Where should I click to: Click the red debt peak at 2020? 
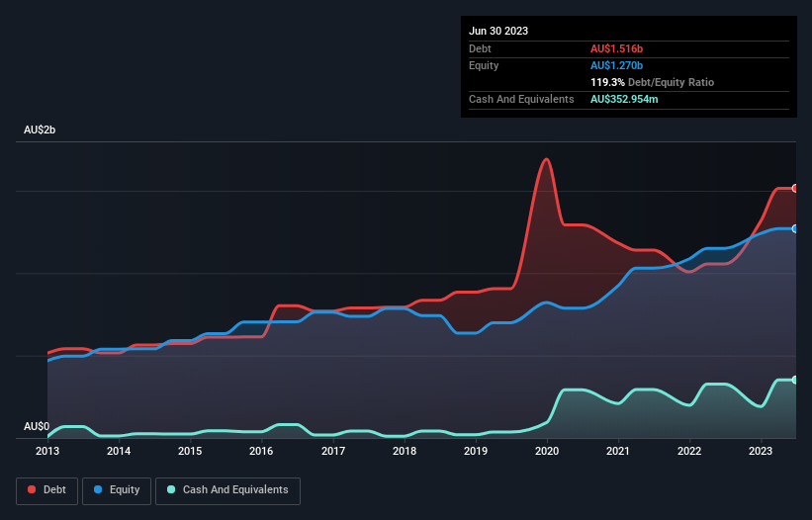[546, 159]
